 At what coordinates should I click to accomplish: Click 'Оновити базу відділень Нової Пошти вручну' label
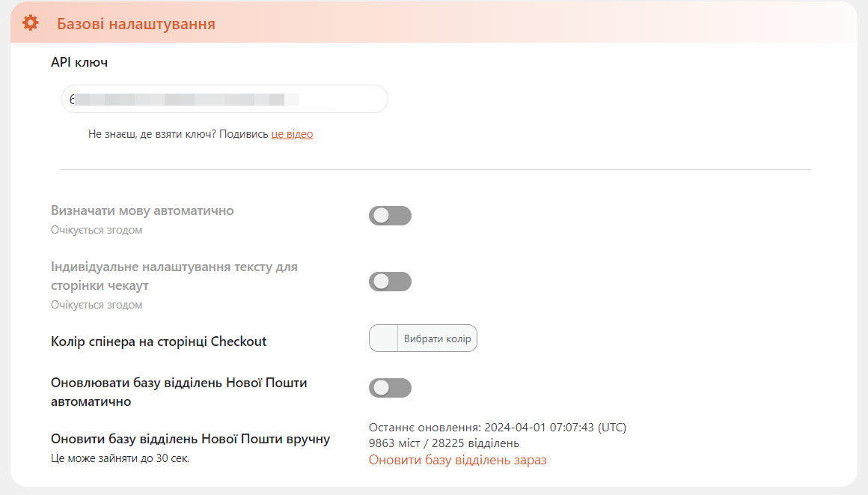(190, 439)
